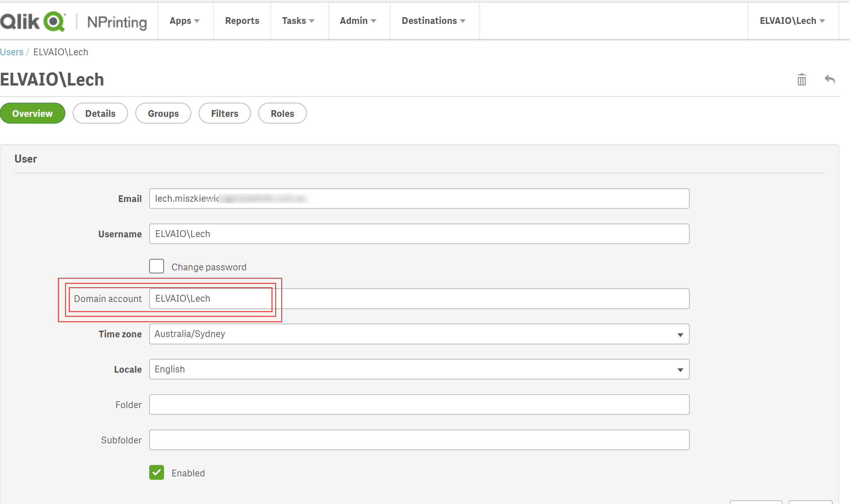Untick the Enabled checkbox
This screenshot has width=850, height=504.
[x=157, y=472]
